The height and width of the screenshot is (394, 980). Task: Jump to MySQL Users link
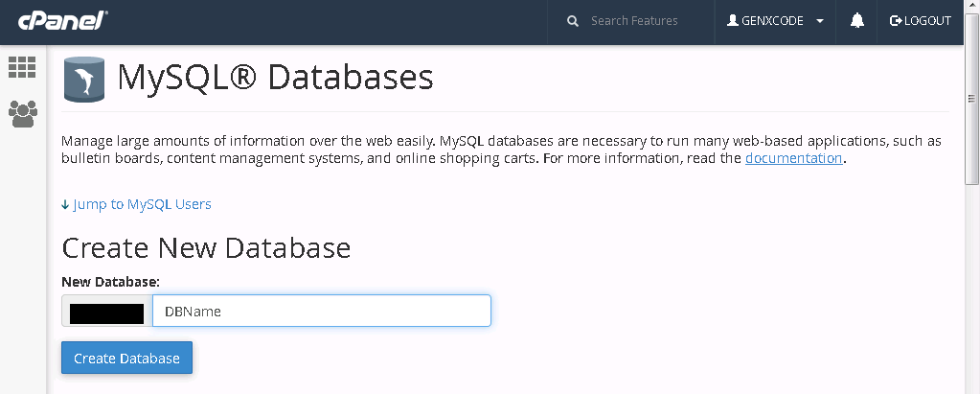coord(142,204)
